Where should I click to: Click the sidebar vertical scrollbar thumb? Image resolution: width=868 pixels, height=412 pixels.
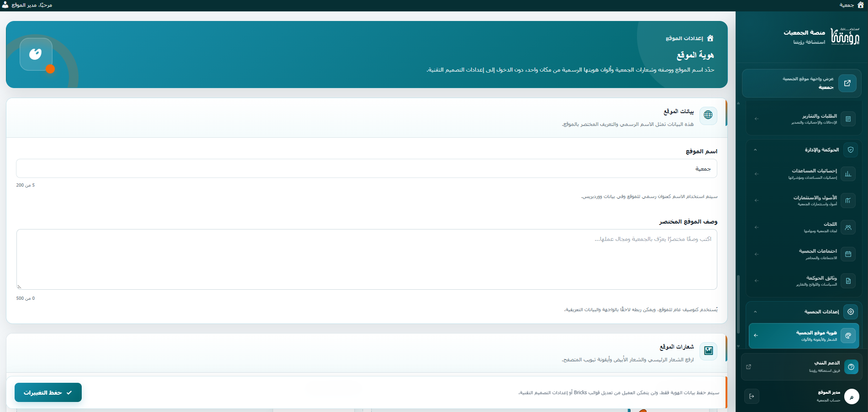738,304
